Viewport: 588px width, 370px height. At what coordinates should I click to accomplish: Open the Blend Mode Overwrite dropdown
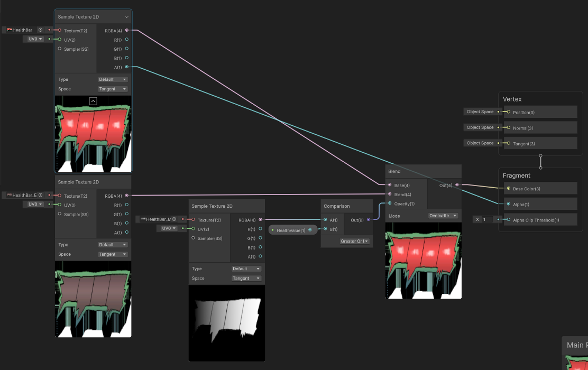tap(443, 216)
